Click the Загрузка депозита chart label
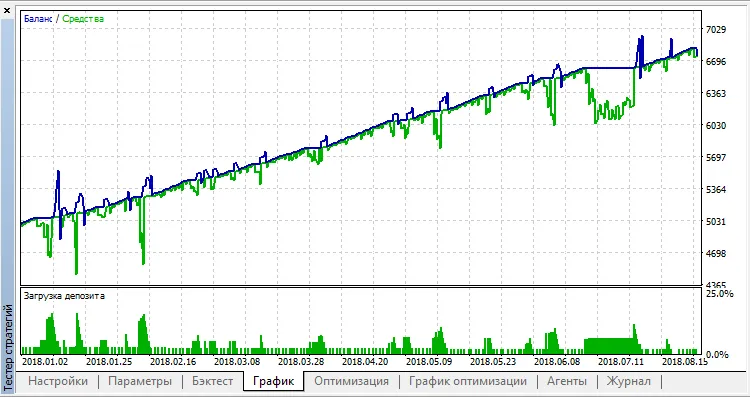This screenshot has width=750, height=398. 64,296
